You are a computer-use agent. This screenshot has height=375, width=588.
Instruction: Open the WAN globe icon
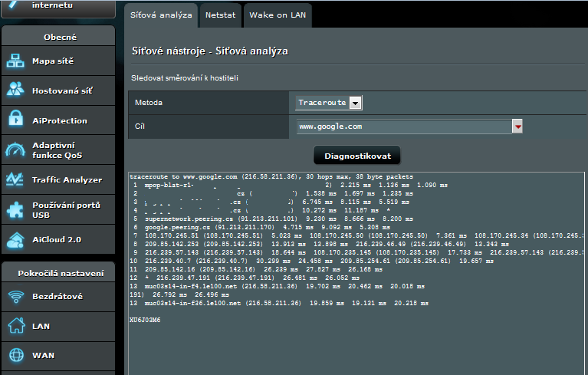[x=16, y=355]
